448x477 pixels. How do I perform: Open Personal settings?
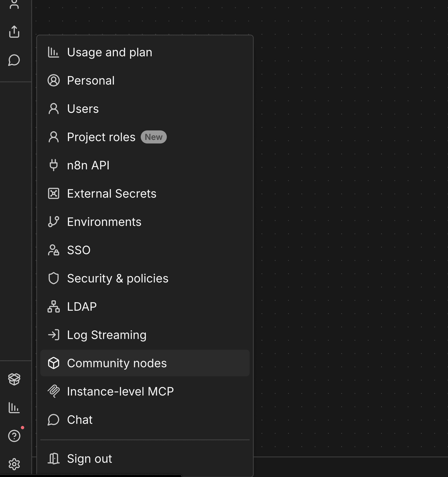pos(91,80)
